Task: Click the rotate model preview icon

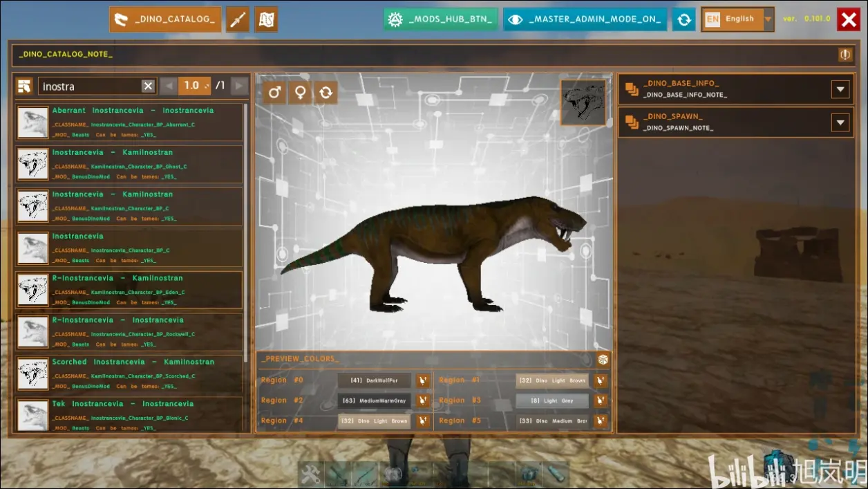Action: 325,92
